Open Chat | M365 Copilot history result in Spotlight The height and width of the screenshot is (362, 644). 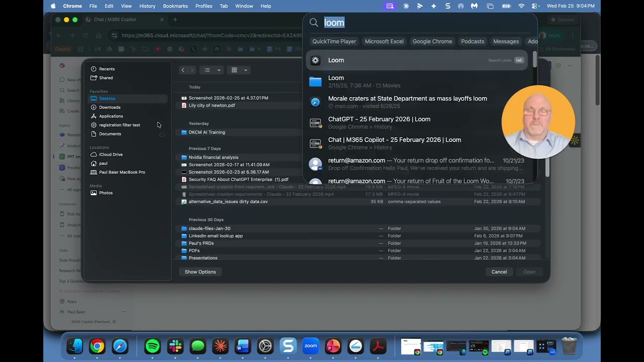pos(417,143)
